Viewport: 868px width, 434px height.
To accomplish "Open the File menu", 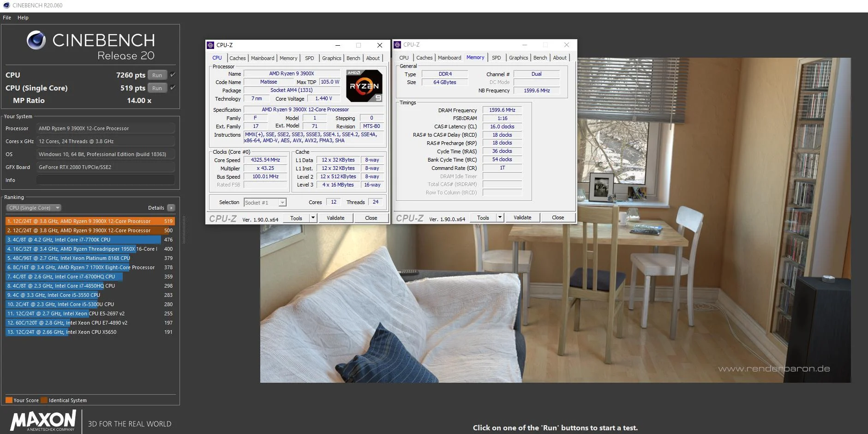I will click(x=7, y=18).
